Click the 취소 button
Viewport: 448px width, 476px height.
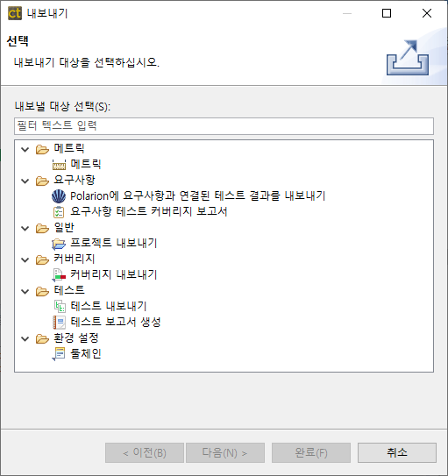pyautogui.click(x=397, y=452)
